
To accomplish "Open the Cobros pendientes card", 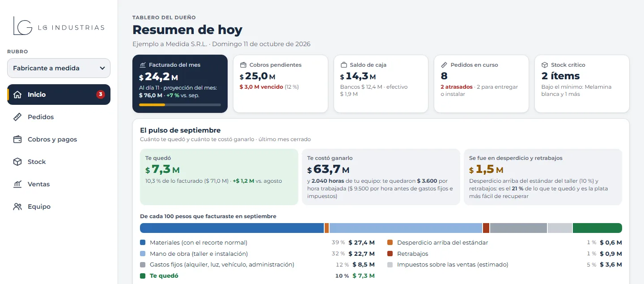I will tap(280, 84).
